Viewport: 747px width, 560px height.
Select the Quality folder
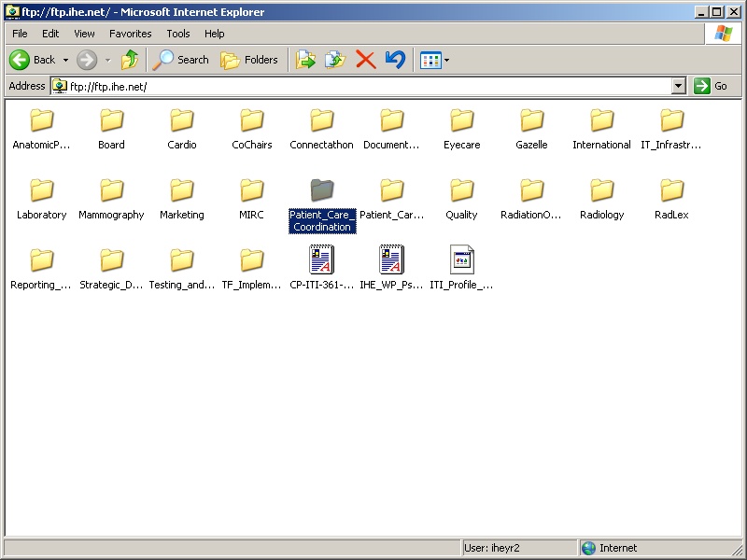pos(461,200)
